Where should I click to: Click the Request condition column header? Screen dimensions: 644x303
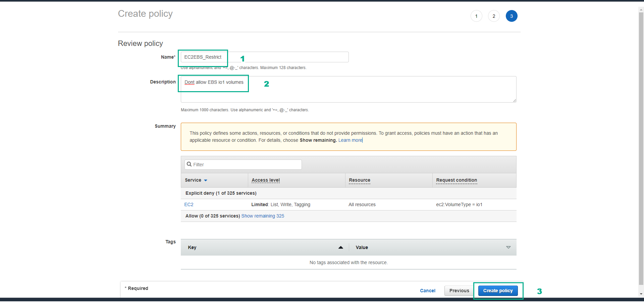[457, 180]
